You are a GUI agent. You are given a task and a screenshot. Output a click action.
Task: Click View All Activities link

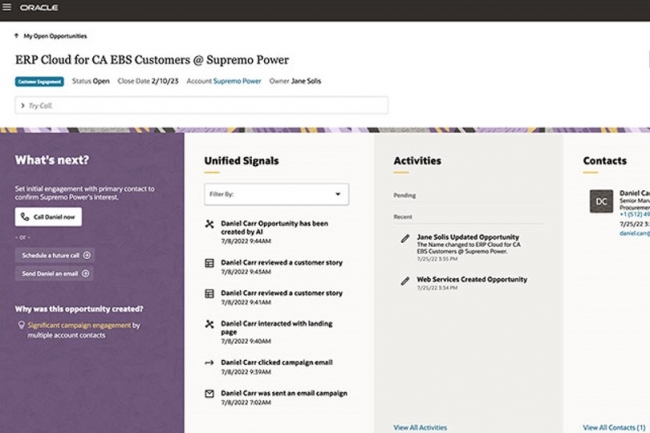click(x=420, y=428)
